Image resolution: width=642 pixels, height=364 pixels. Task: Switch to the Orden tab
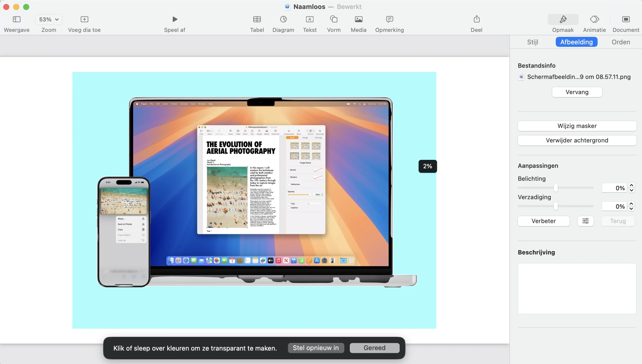pyautogui.click(x=621, y=42)
